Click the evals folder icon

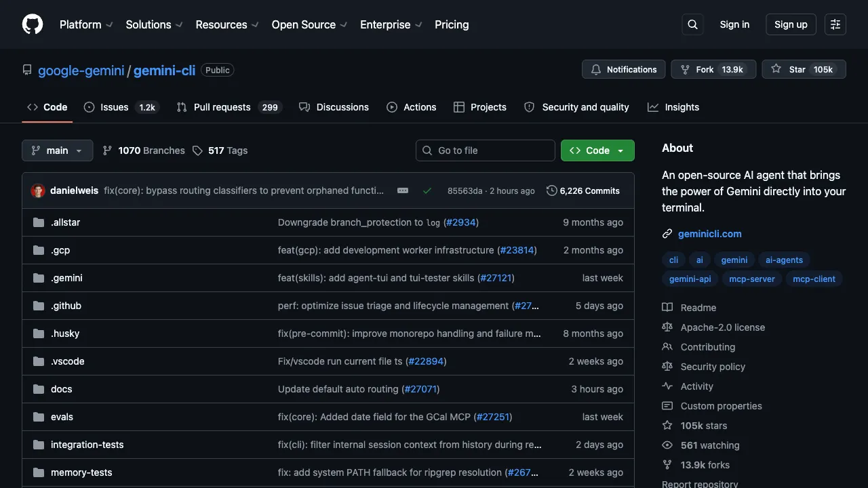coord(39,417)
